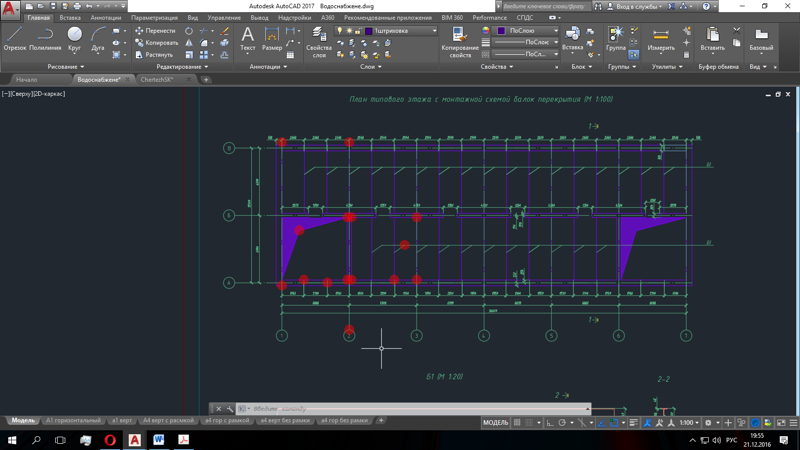Viewport: 800px width, 450px height.
Task: Expand the Рисование panel
Action: [65, 67]
